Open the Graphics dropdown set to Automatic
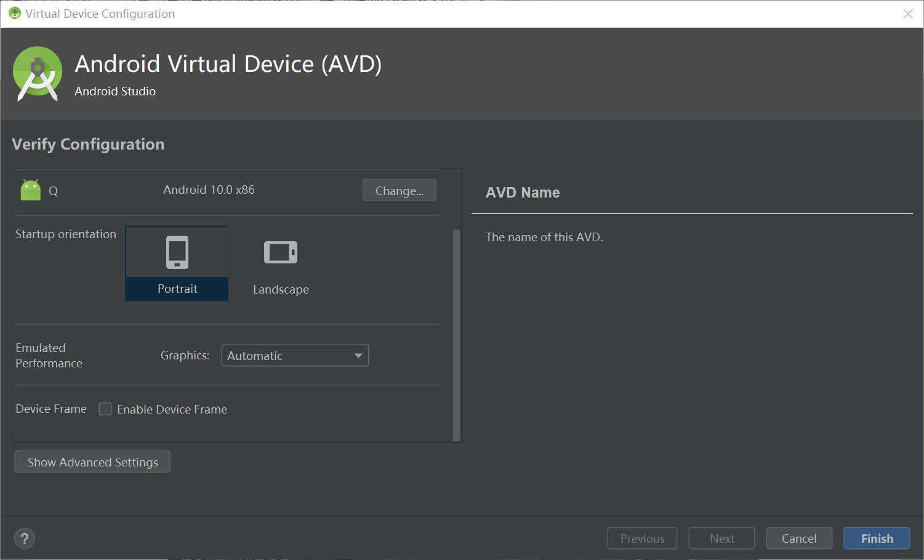 (x=295, y=356)
